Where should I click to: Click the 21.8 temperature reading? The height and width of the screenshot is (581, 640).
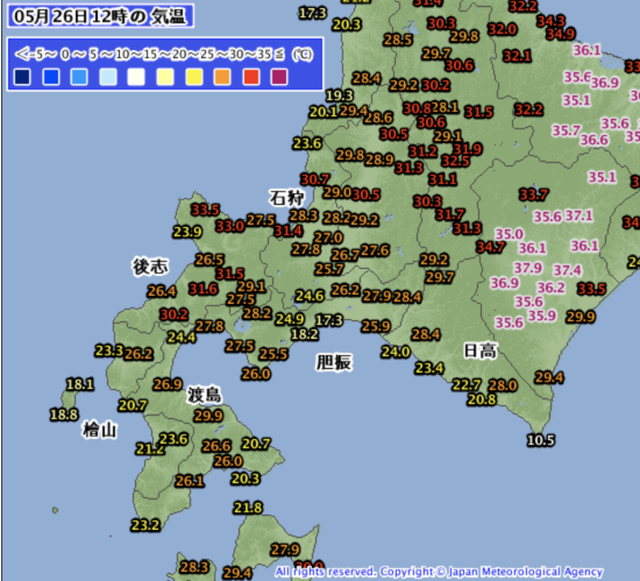pyautogui.click(x=248, y=508)
